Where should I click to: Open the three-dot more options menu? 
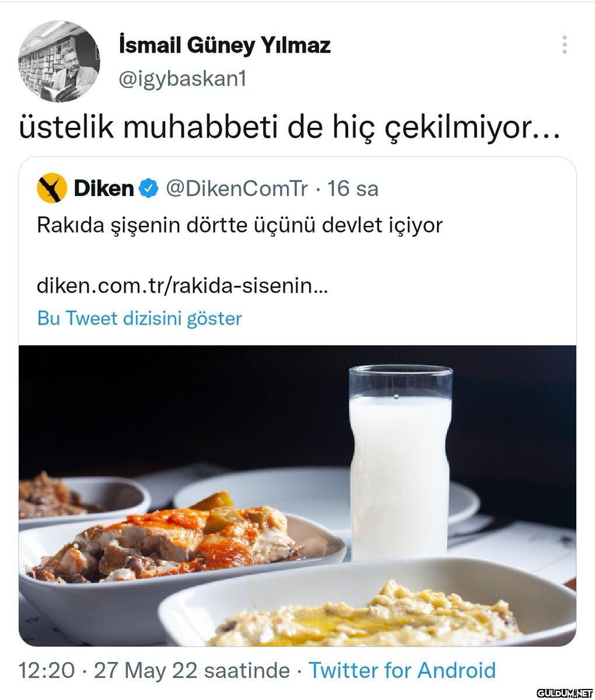click(564, 45)
